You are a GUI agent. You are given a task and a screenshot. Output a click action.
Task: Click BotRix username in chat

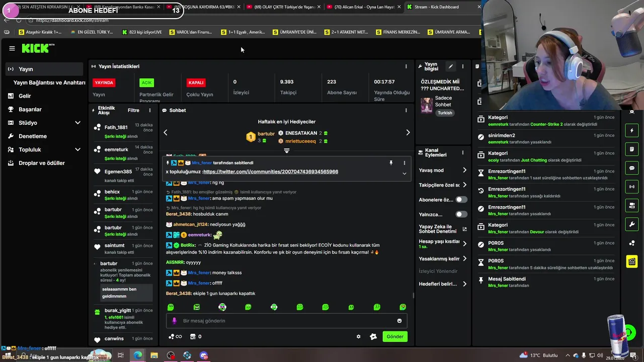point(188,245)
